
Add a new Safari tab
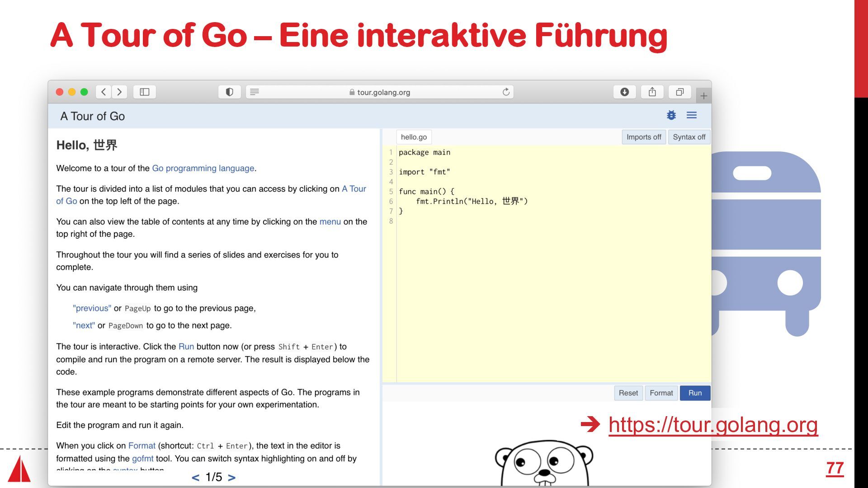[704, 96]
